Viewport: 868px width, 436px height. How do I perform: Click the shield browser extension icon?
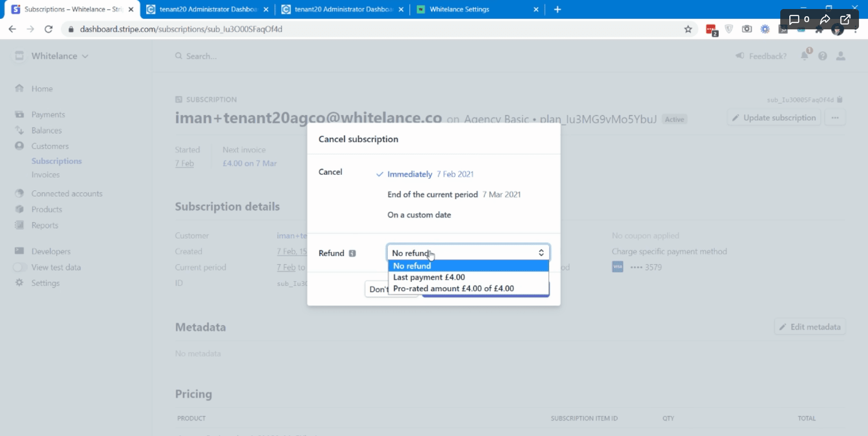(729, 29)
